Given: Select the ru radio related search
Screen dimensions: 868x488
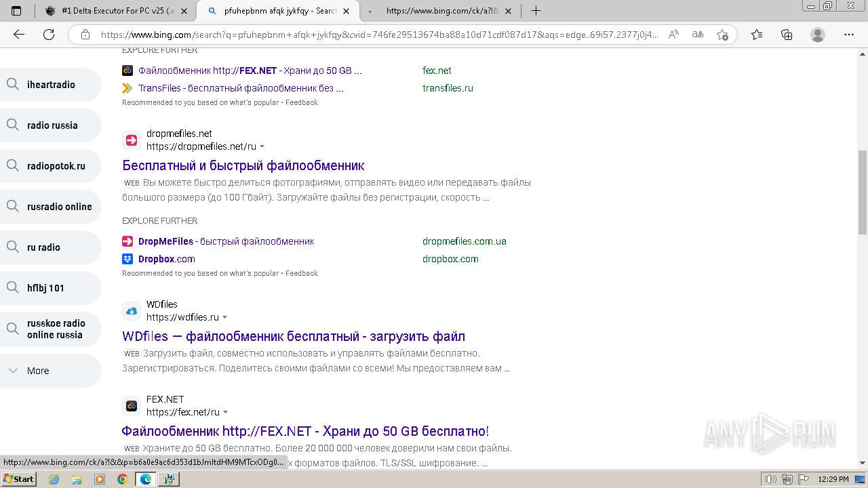Looking at the screenshot, I should click(x=51, y=247).
